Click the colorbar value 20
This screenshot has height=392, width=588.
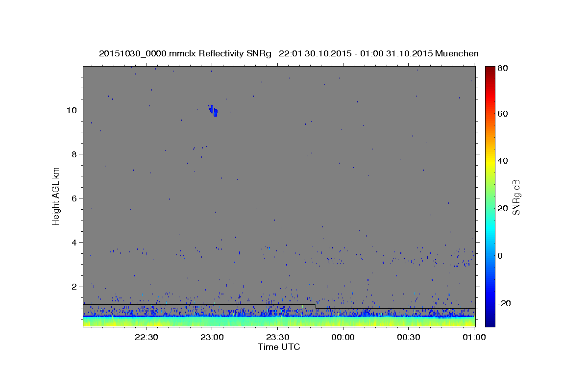pyautogui.click(x=502, y=208)
